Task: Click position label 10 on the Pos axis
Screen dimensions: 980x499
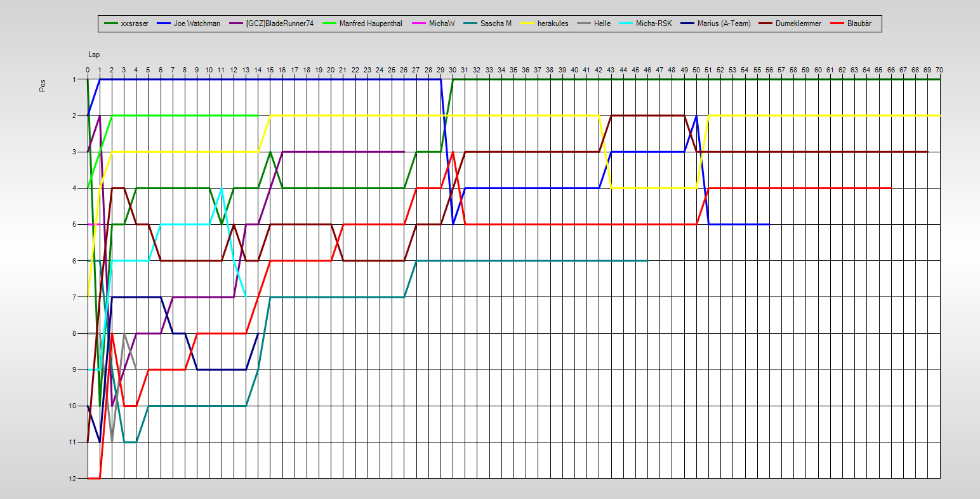Action: 73,406
